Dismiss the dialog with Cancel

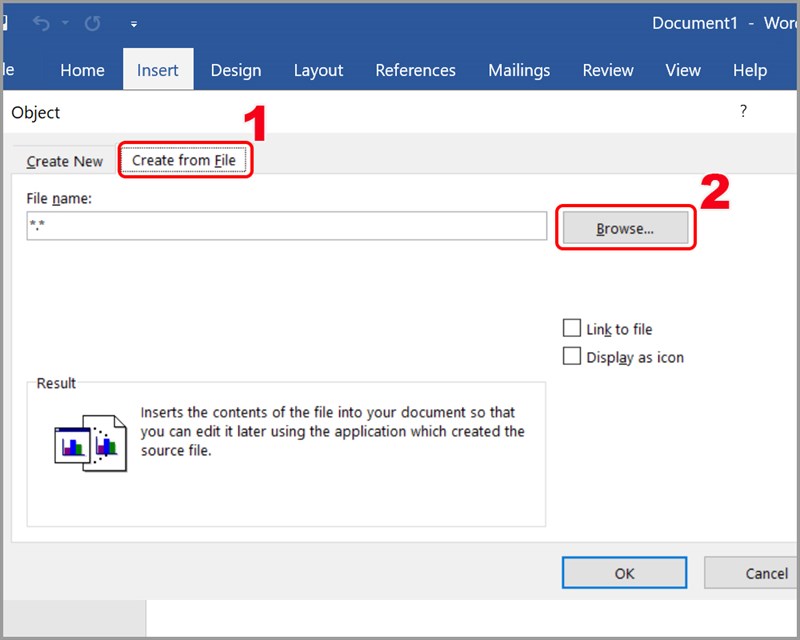coord(751,573)
